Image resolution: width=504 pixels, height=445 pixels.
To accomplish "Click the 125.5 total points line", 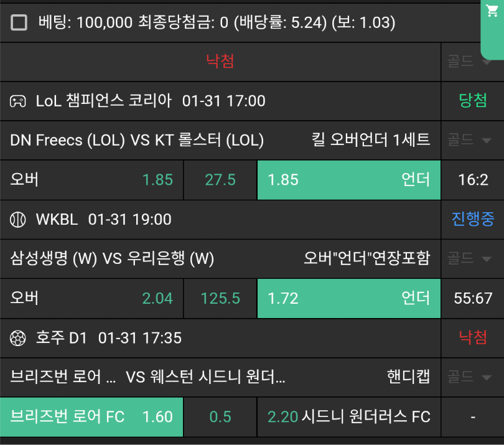I will pyautogui.click(x=220, y=298).
